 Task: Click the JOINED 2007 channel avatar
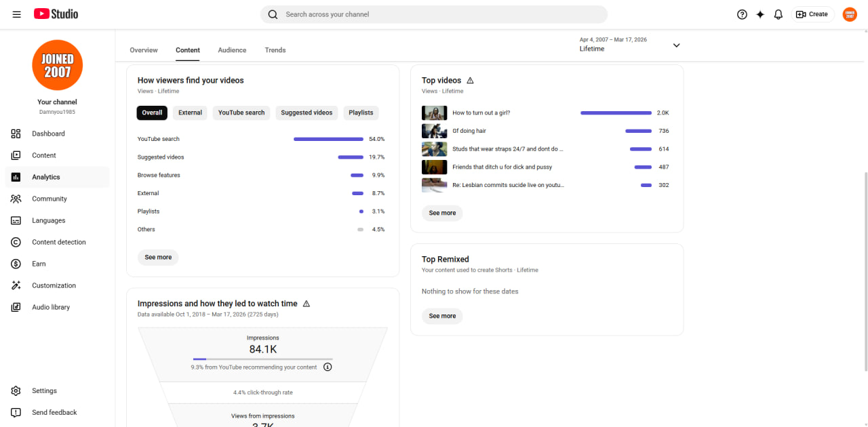(x=58, y=65)
